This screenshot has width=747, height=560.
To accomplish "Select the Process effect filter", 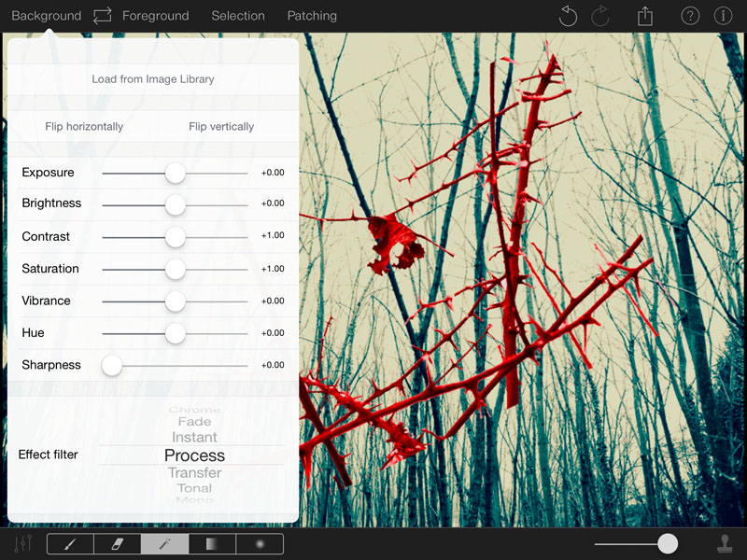I will pos(194,455).
